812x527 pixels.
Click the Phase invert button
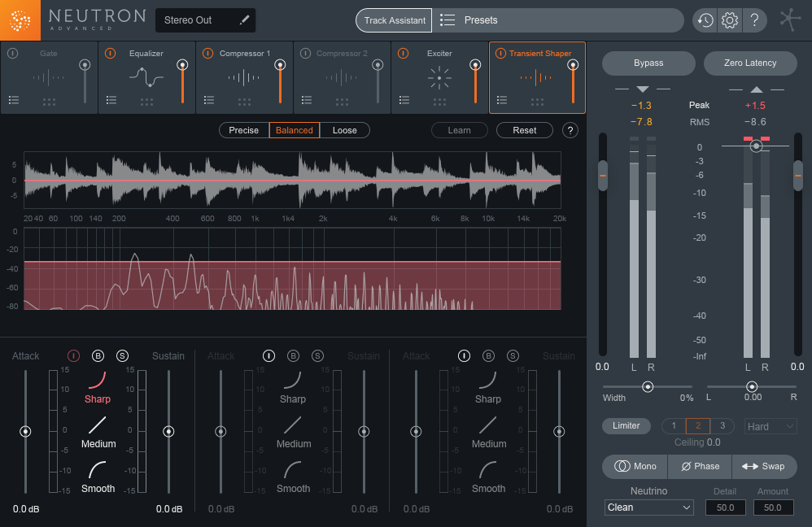701,467
